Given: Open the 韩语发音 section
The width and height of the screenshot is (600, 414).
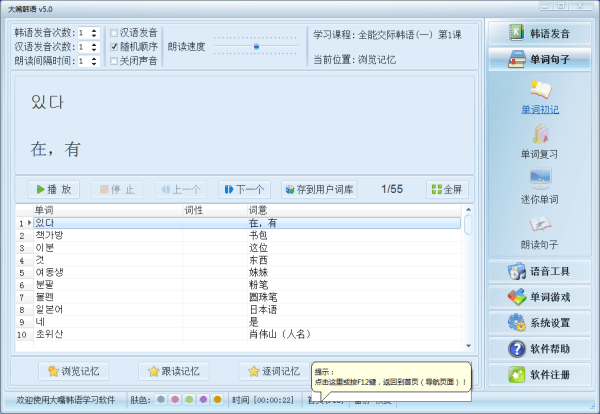Looking at the screenshot, I should pos(540,33).
